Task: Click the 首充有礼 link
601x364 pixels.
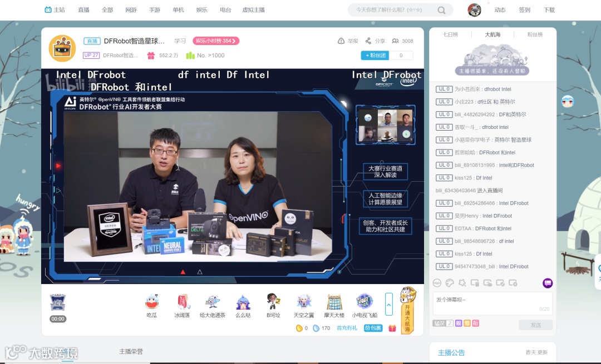Action: (x=347, y=328)
